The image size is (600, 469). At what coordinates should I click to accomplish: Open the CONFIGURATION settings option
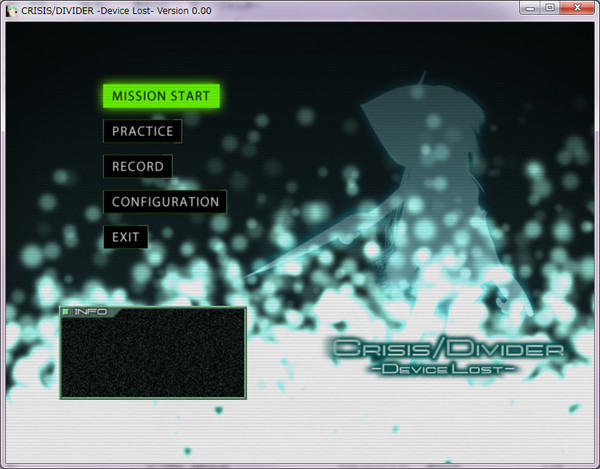(165, 202)
